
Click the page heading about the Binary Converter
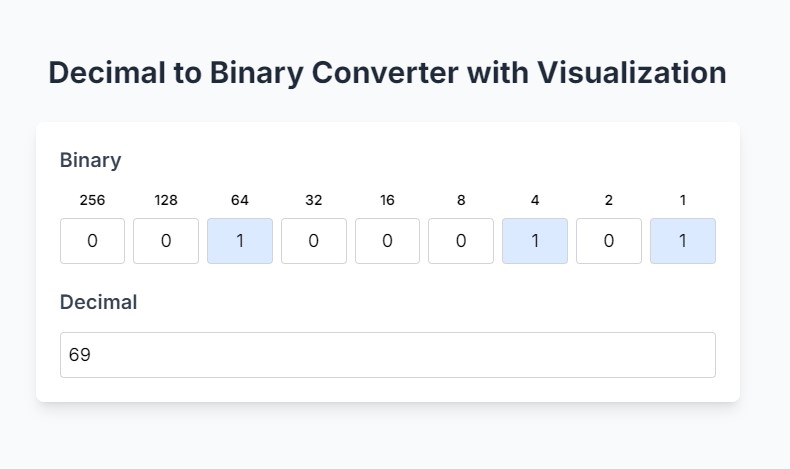(387, 73)
